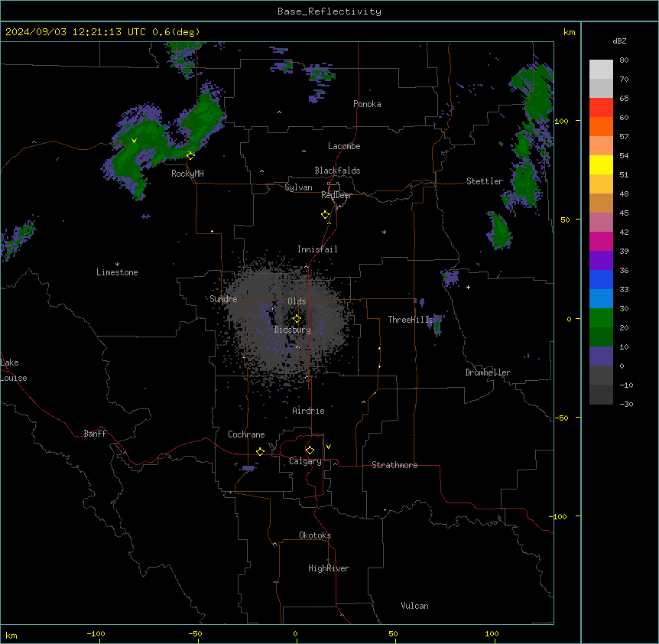Image resolution: width=659 pixels, height=644 pixels.
Task: Click the Stettler city label
Action: point(485,181)
